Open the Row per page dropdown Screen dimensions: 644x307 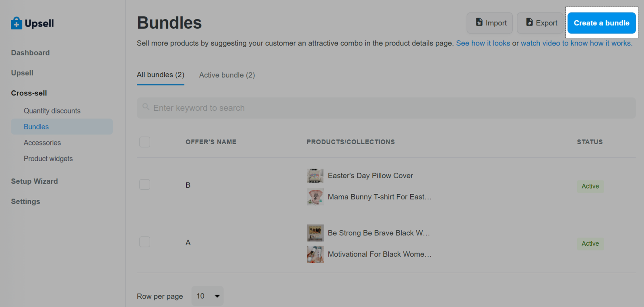click(207, 296)
